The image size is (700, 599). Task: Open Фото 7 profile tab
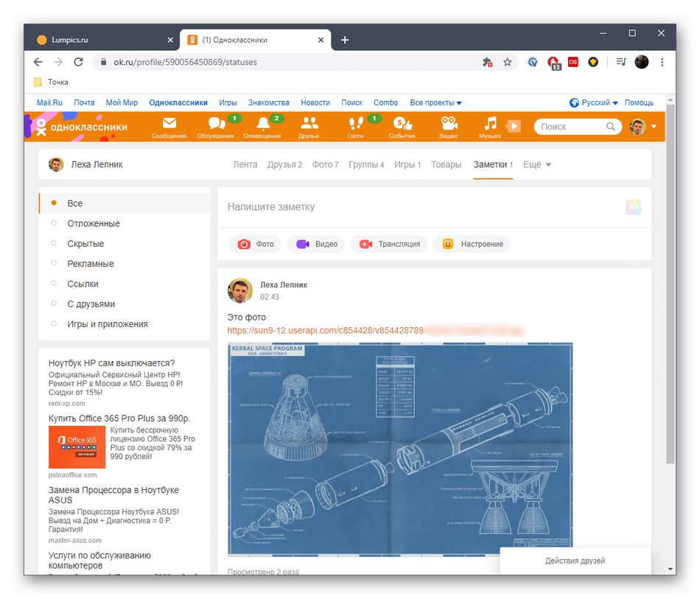point(326,164)
